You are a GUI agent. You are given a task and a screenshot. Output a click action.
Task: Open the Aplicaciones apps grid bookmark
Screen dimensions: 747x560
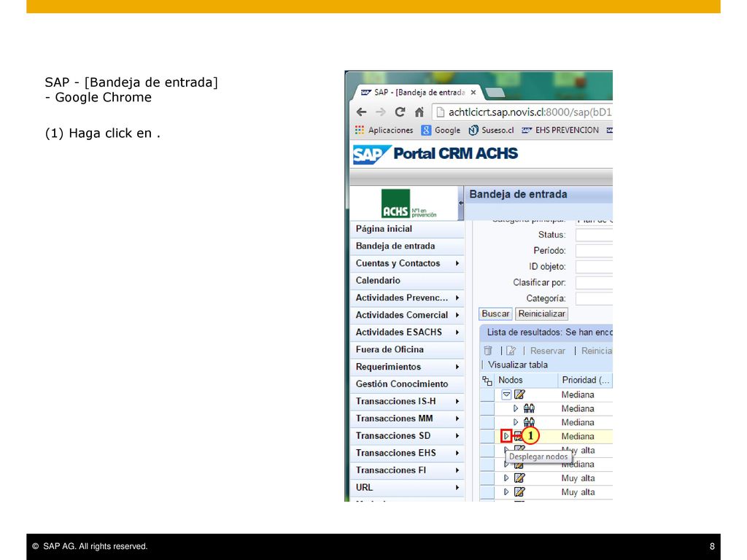[x=384, y=130]
